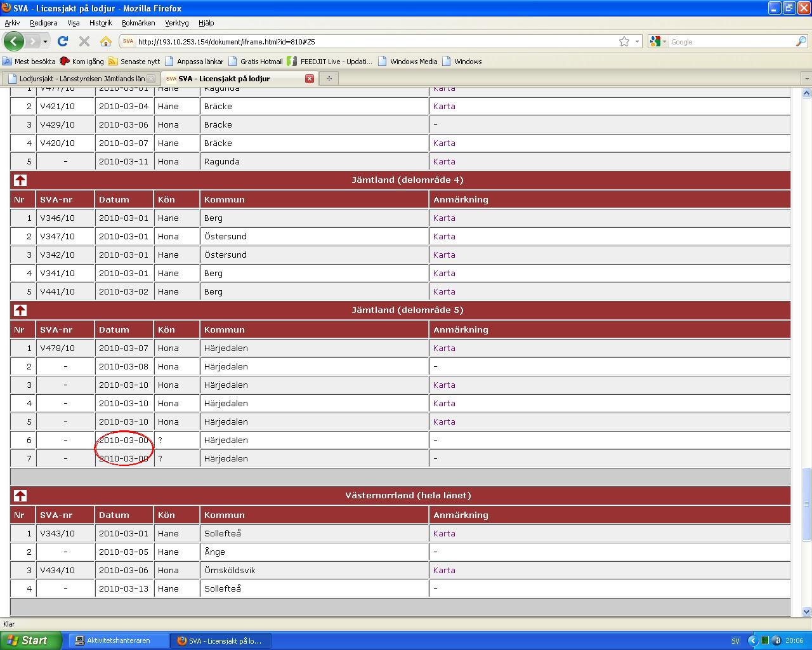Open the Windows Start menu
This screenshot has height=650, width=812.
(x=30, y=640)
